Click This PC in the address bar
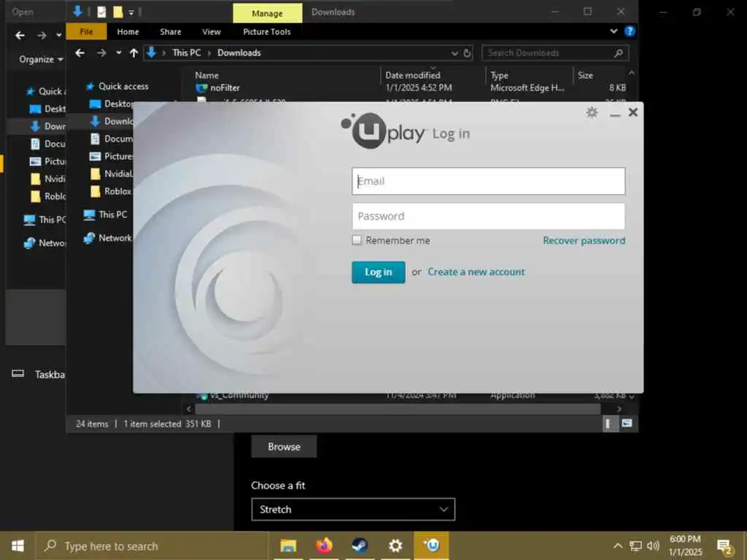This screenshot has height=560, width=747. [186, 52]
